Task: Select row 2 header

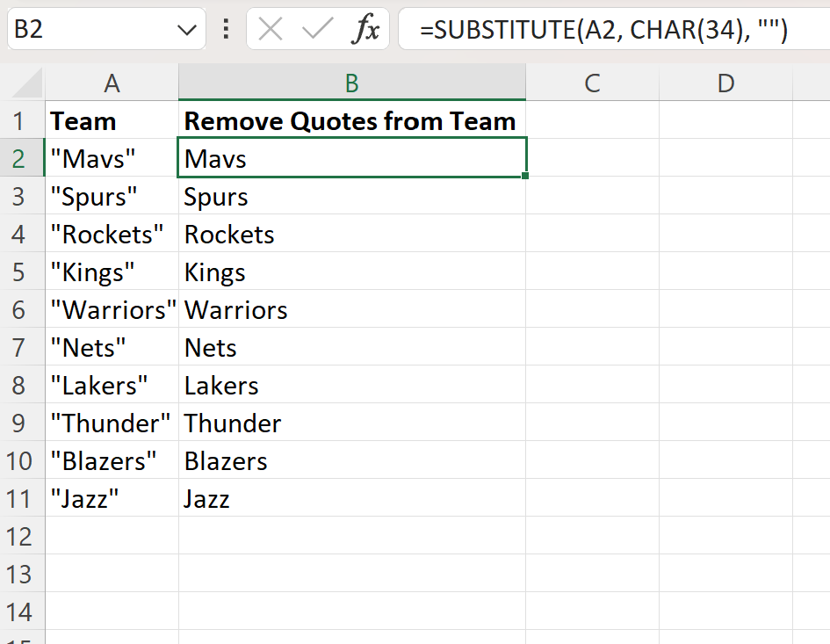Action: (x=22, y=158)
